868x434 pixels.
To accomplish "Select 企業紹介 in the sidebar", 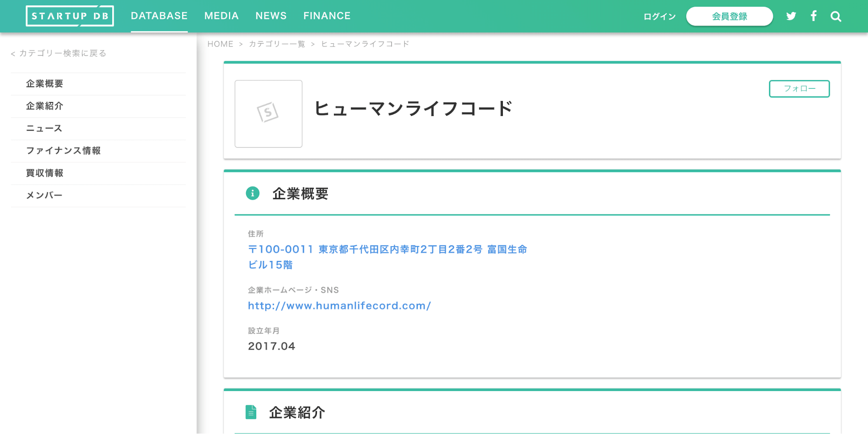I will coord(98,106).
